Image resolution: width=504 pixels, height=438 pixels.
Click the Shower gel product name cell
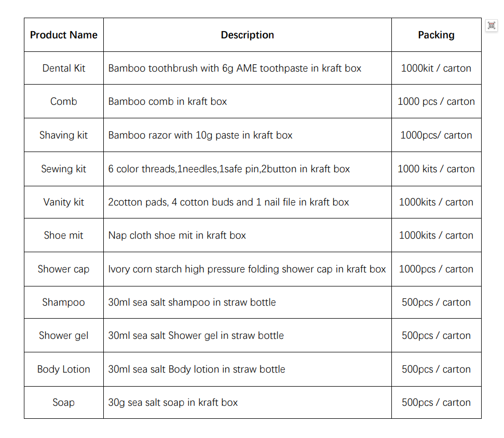(x=64, y=335)
